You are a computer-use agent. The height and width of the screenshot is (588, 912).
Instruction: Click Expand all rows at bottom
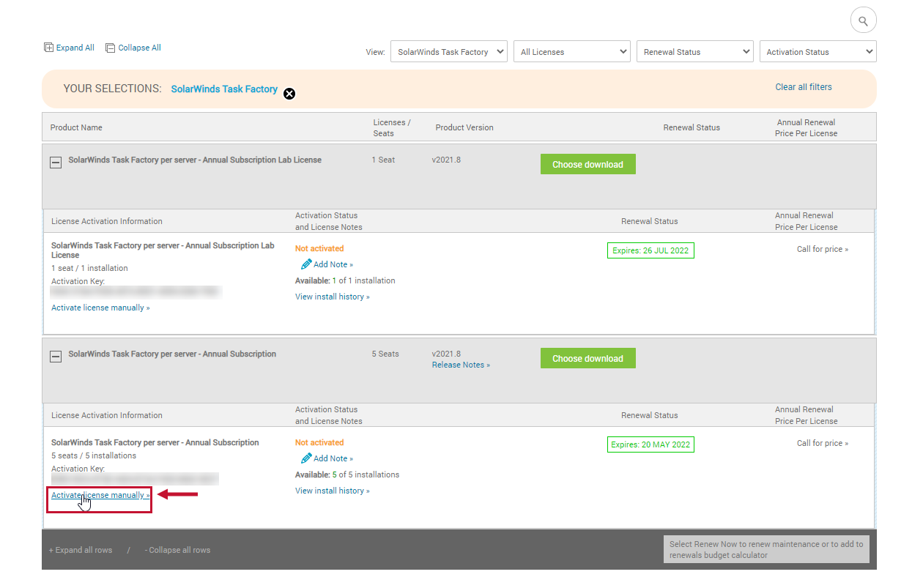pyautogui.click(x=81, y=550)
